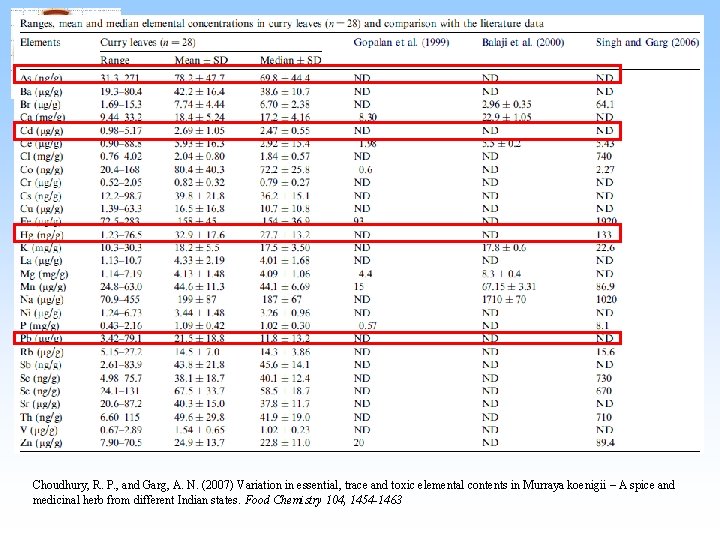This screenshot has height=540, width=720.
Task: Click the "Elements" column header
Action: (x=40, y=42)
